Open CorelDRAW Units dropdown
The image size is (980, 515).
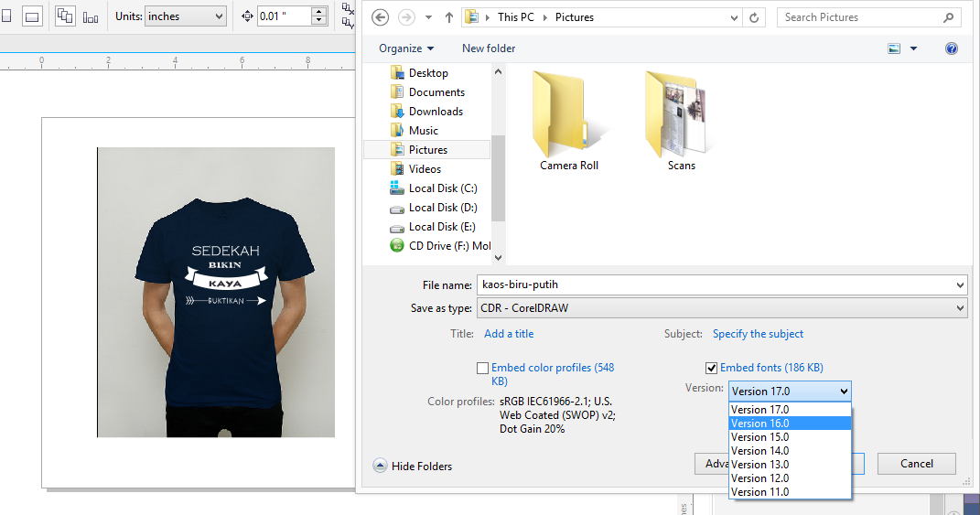click(185, 16)
